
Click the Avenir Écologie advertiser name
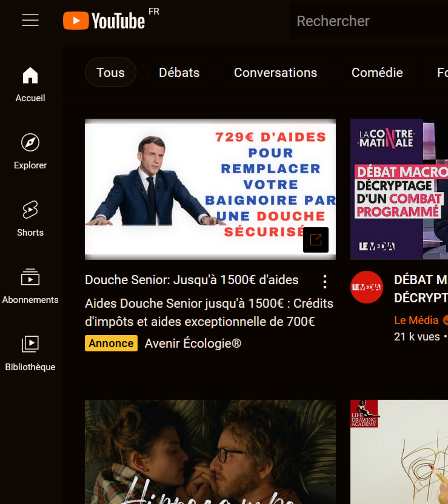tap(193, 343)
